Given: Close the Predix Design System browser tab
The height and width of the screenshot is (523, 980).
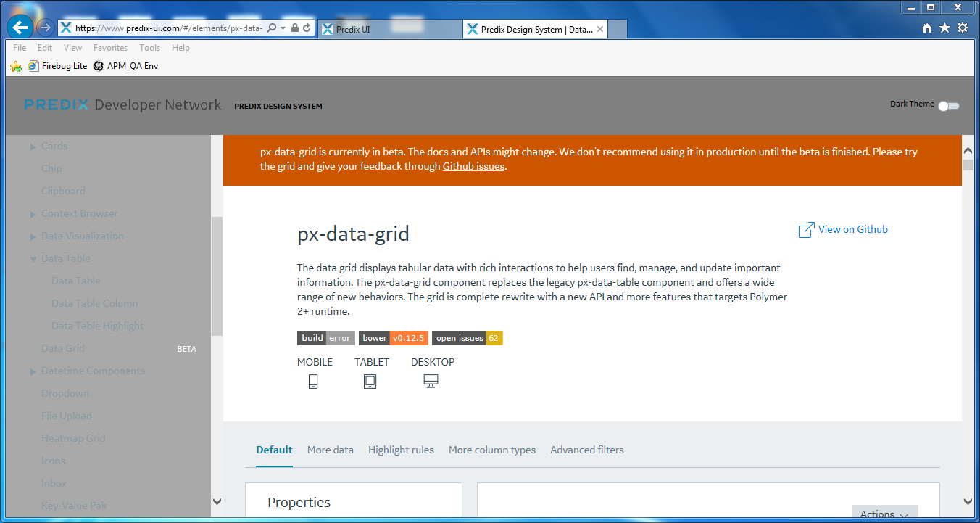Looking at the screenshot, I should tap(600, 30).
